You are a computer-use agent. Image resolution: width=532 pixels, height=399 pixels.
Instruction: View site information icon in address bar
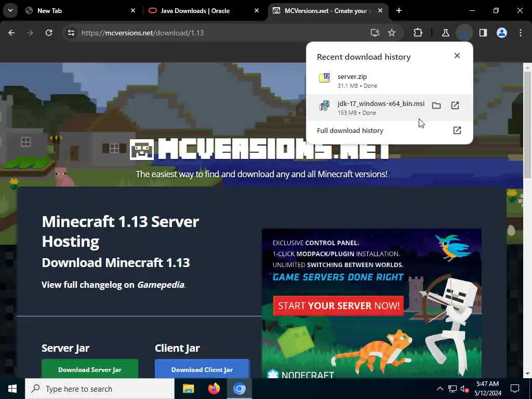[71, 33]
